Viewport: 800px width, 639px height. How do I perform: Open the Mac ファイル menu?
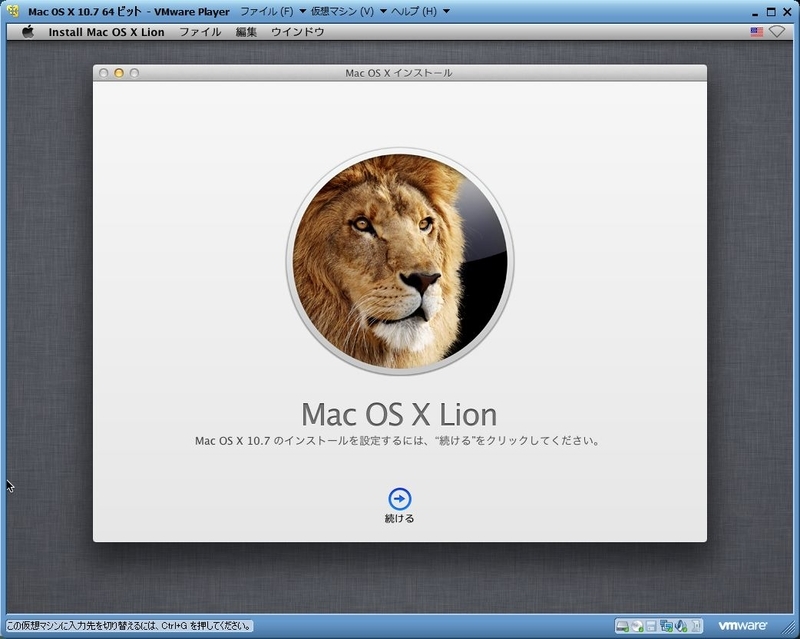pos(200,32)
